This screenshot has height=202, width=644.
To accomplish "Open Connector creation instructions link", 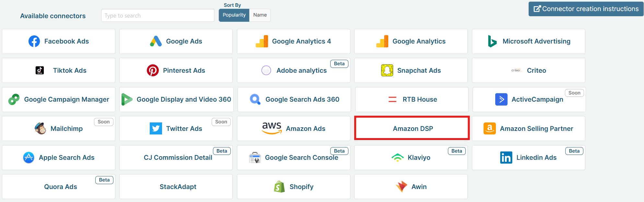I will point(586,9).
